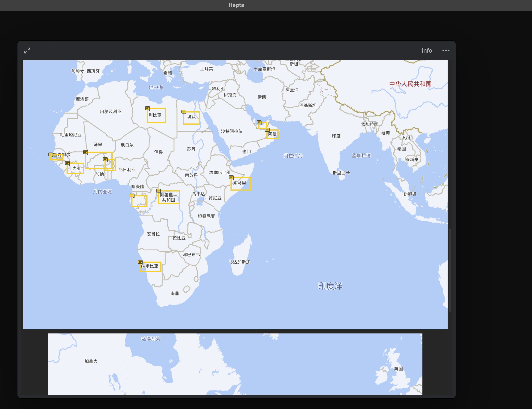Image resolution: width=532 pixels, height=409 pixels.
Task: Open the annotation note on 纳米比亚
Action: [x=140, y=262]
